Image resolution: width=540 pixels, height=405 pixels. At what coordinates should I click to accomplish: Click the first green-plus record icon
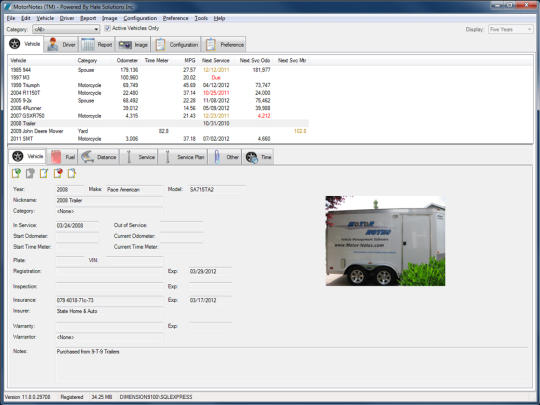[16, 173]
